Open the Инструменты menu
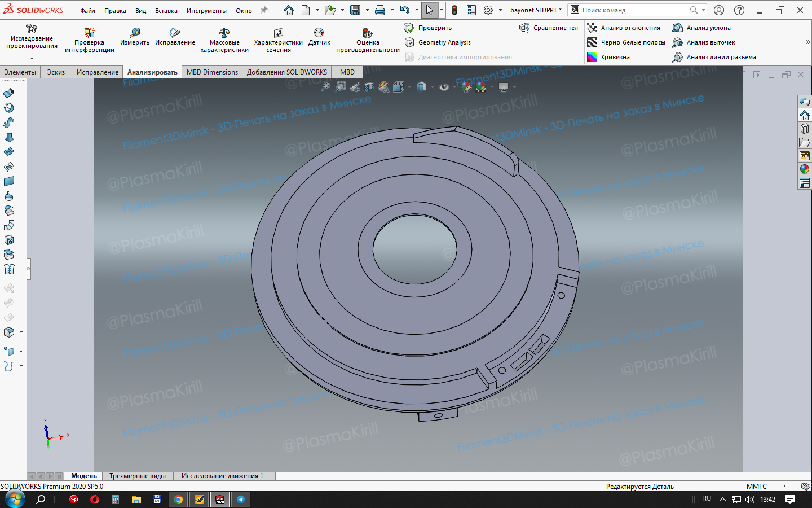The width and height of the screenshot is (812, 508). click(x=206, y=11)
